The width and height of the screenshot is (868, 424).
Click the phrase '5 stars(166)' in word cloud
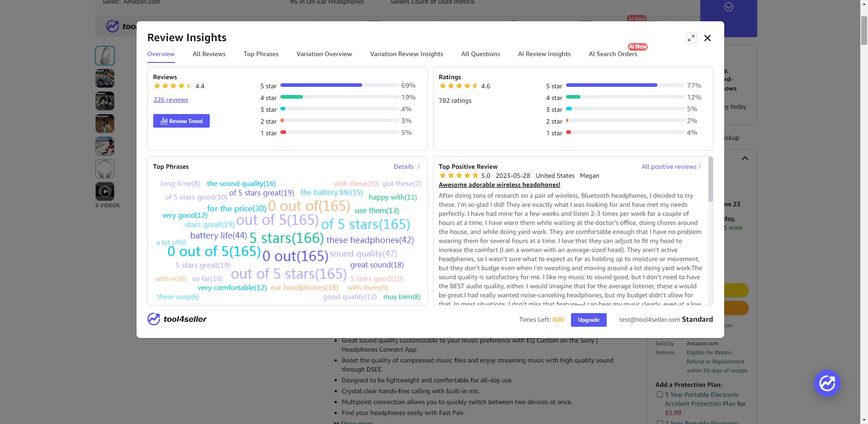point(287,238)
